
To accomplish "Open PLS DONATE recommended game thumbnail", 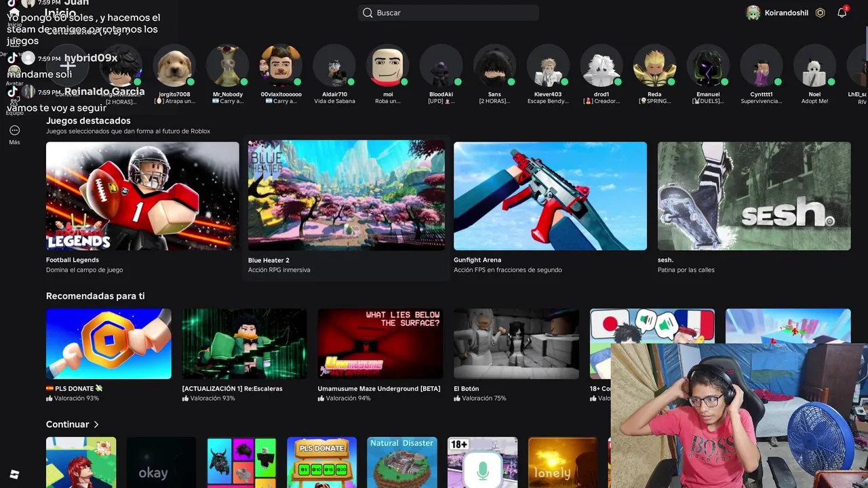I will [108, 344].
